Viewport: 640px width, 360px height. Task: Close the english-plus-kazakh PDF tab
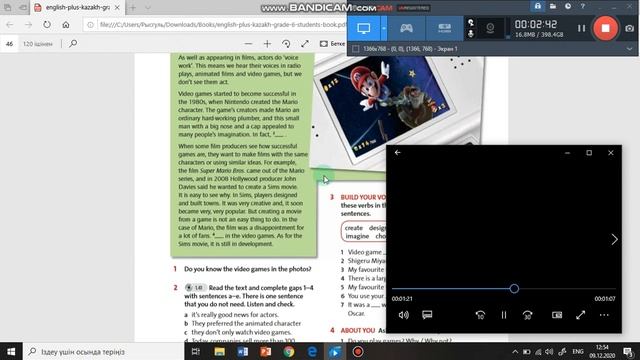[x=117, y=7]
